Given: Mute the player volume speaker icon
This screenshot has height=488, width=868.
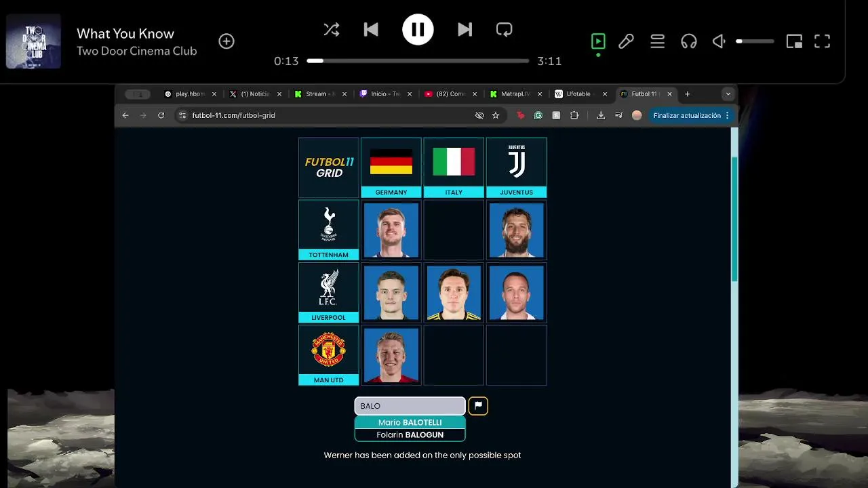Looking at the screenshot, I should [719, 41].
